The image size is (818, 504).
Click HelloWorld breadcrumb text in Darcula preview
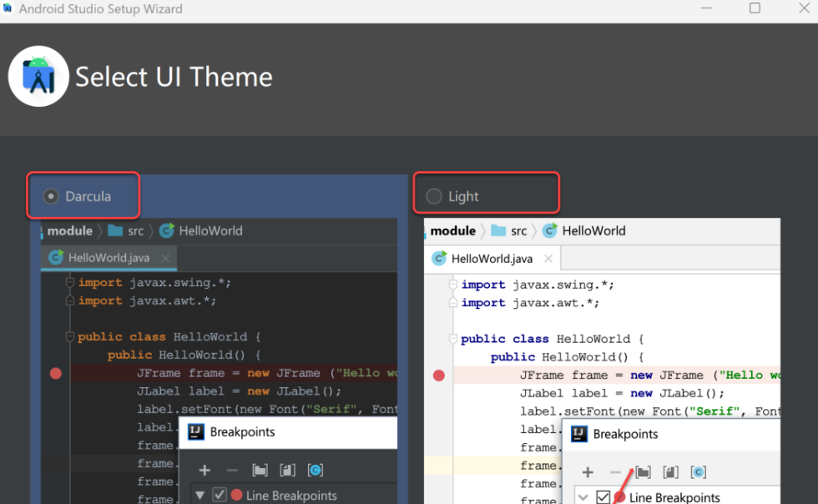point(210,230)
